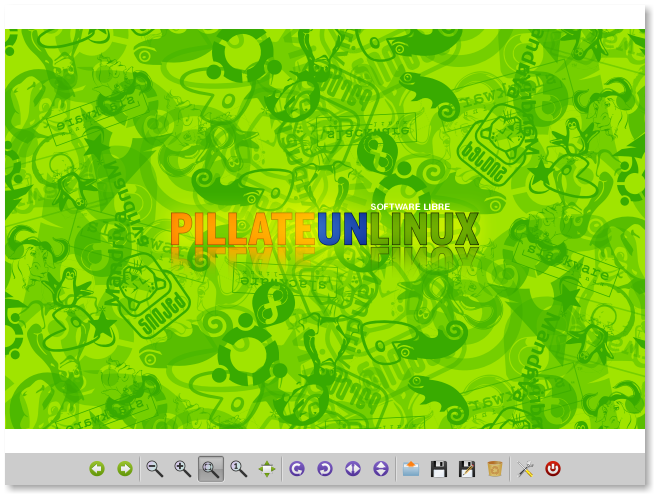Flip image horizontally

coord(353,469)
